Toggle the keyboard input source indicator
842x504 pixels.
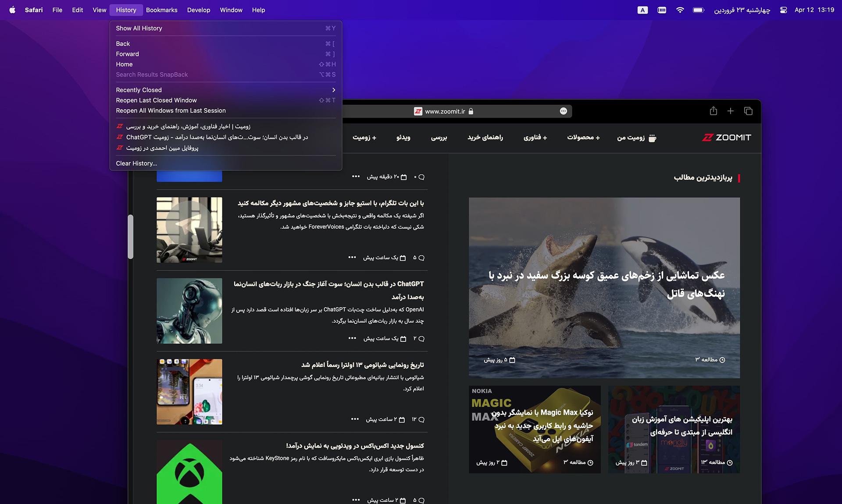642,10
